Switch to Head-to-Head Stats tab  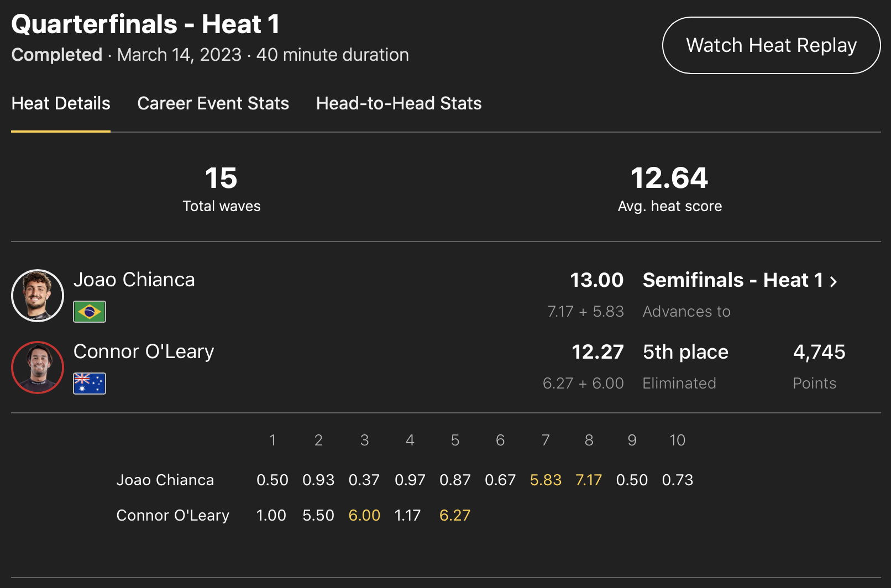tap(399, 103)
